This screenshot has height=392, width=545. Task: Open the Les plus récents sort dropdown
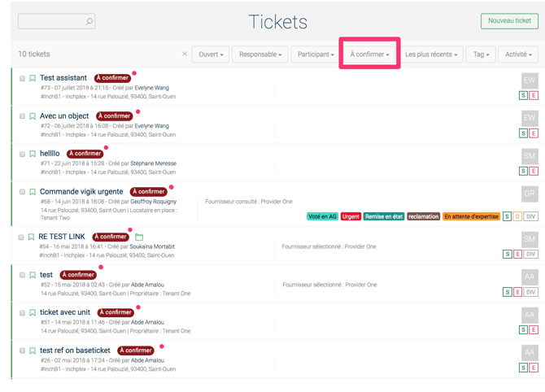click(431, 54)
